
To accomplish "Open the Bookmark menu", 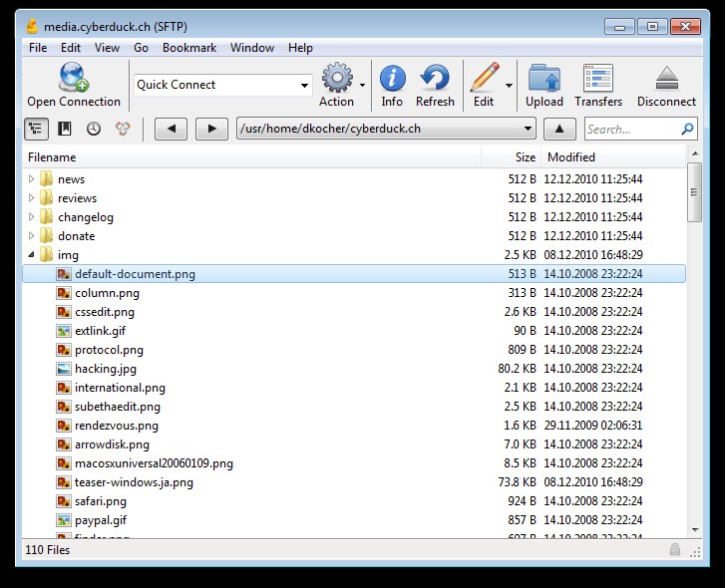I will point(189,48).
